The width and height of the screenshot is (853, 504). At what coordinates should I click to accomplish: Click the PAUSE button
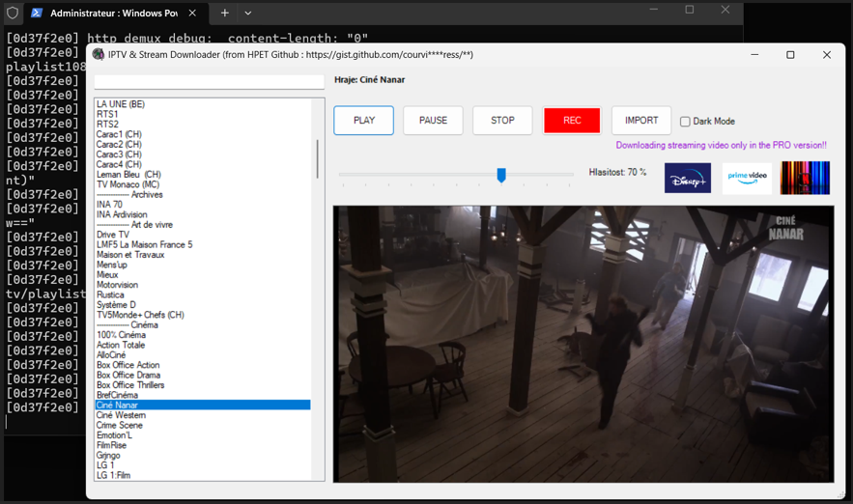(433, 120)
